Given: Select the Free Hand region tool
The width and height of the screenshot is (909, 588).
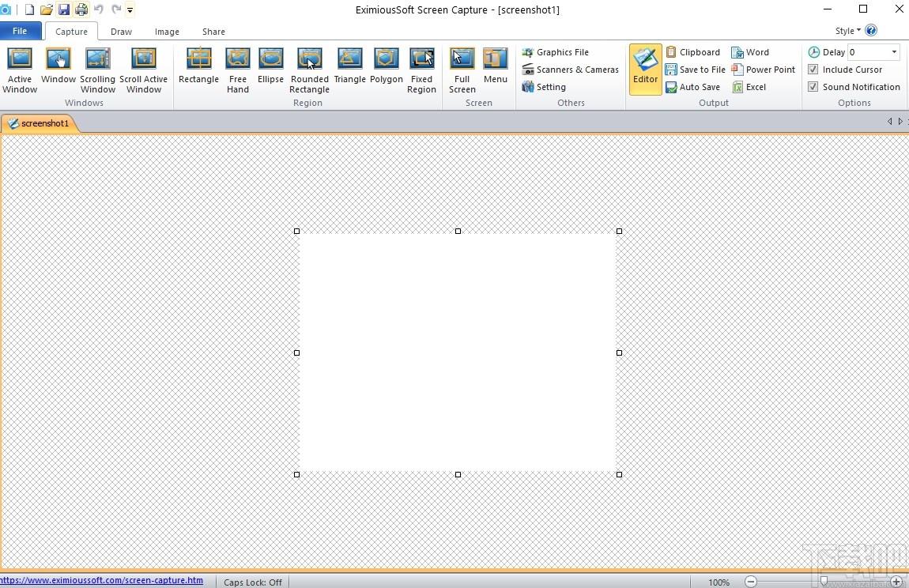Looking at the screenshot, I should pos(238,70).
